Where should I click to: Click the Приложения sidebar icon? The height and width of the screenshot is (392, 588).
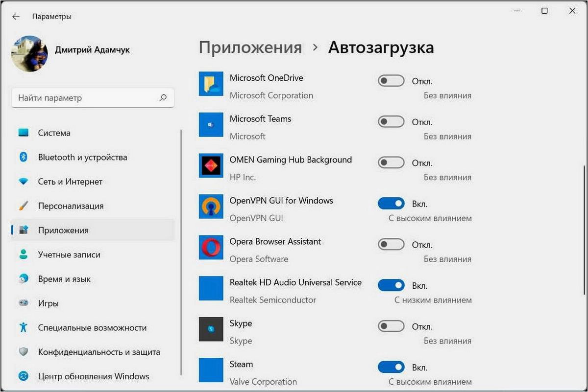pyautogui.click(x=23, y=230)
